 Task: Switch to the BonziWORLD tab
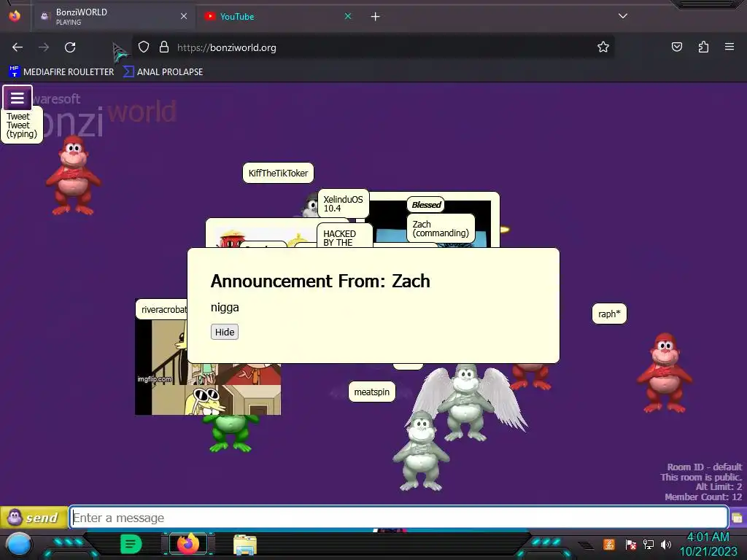(x=112, y=17)
